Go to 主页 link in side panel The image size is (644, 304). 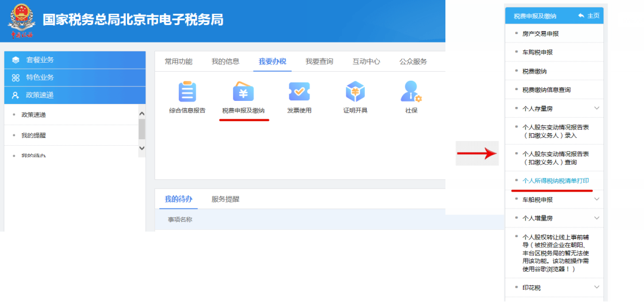[593, 16]
